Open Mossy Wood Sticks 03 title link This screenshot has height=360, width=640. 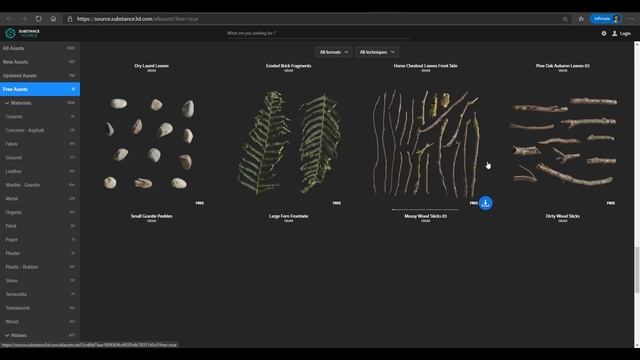425,216
